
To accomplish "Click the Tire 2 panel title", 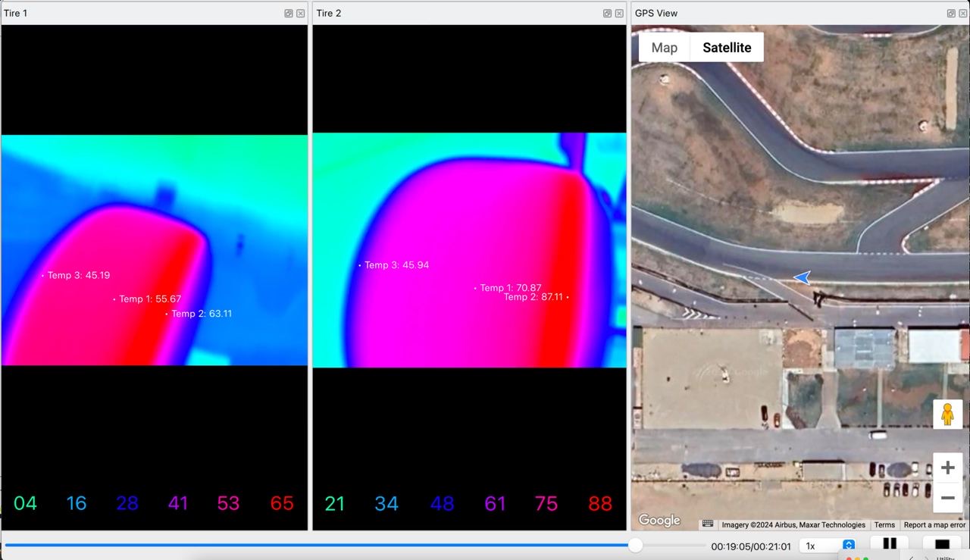I will click(329, 13).
